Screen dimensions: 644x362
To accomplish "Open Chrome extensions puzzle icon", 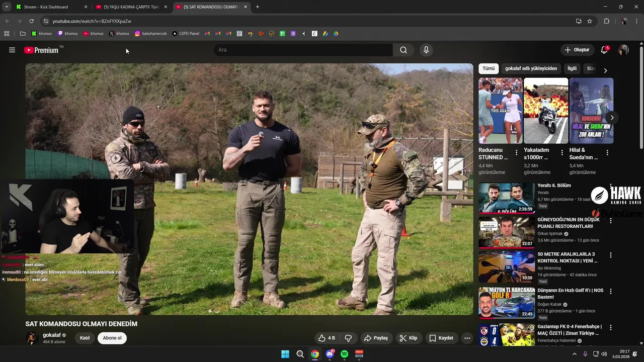I will click(606, 21).
